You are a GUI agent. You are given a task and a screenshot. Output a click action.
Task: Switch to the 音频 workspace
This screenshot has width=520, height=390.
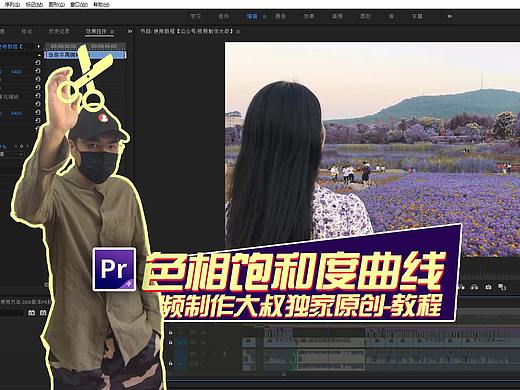(x=337, y=16)
